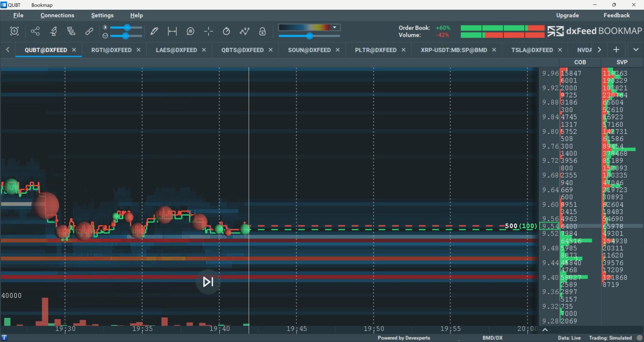This screenshot has width=644, height=342.
Task: Click the round gray trading status indicator
Action: pos(639,338)
